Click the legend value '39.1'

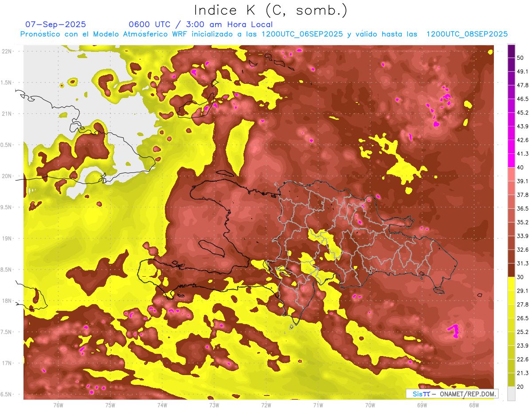[522, 181]
